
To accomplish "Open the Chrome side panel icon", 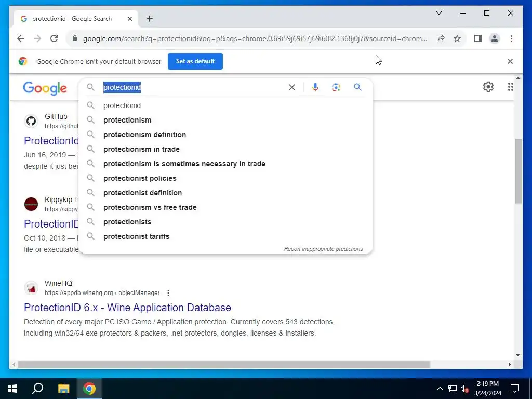I will [x=478, y=38].
